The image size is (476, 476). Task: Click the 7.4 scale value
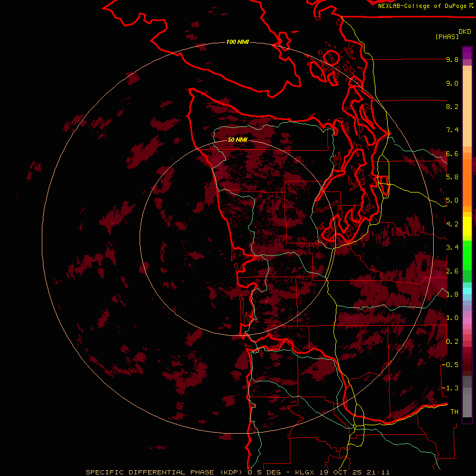pos(452,130)
